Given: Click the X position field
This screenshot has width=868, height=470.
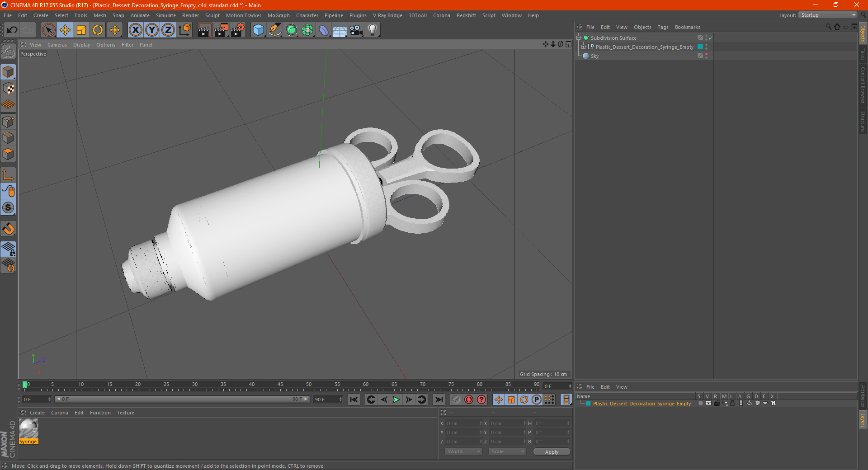Looking at the screenshot, I should click(464, 423).
